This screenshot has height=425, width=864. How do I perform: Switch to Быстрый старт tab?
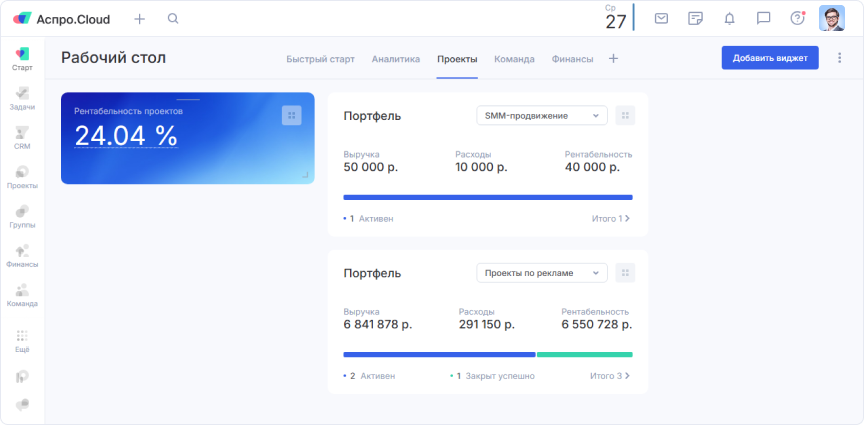click(320, 59)
